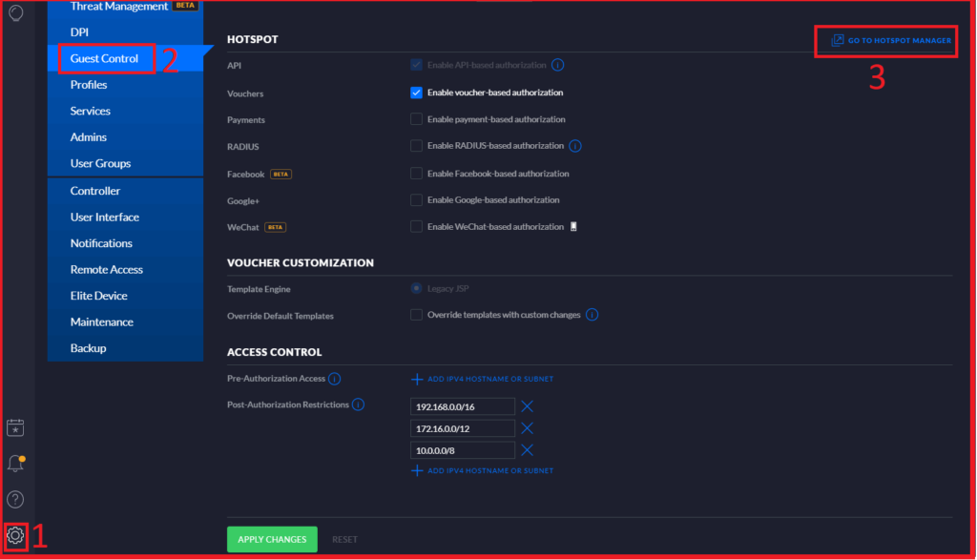Enable Facebook-based authorization
The height and width of the screenshot is (560, 977).
[x=416, y=173]
